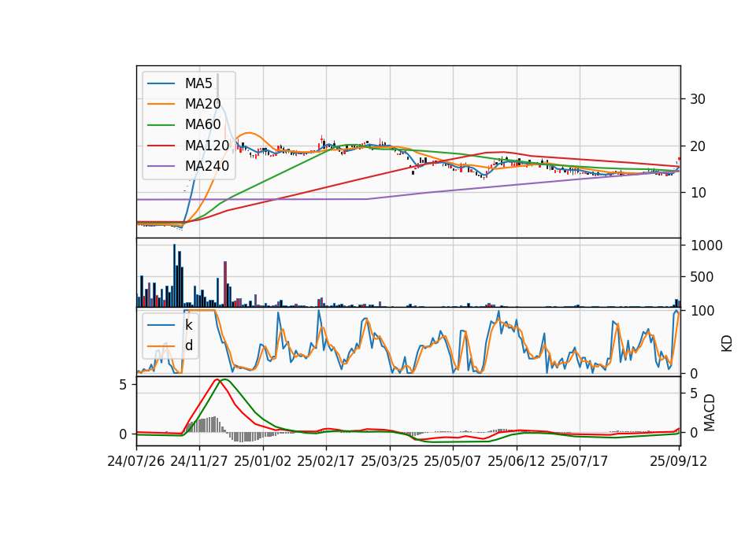This screenshot has width=756, height=543.
Task: Click the blue MA5 legend line sample
Action: (161, 83)
